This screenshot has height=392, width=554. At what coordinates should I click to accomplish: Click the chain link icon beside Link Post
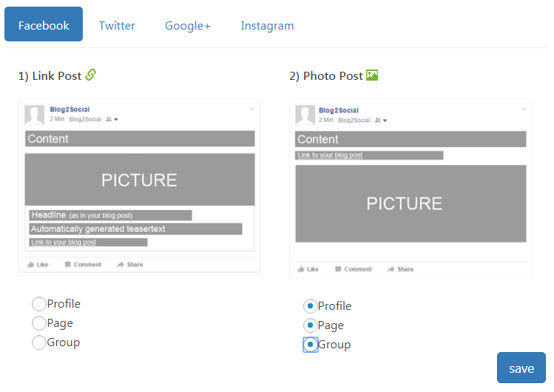91,75
